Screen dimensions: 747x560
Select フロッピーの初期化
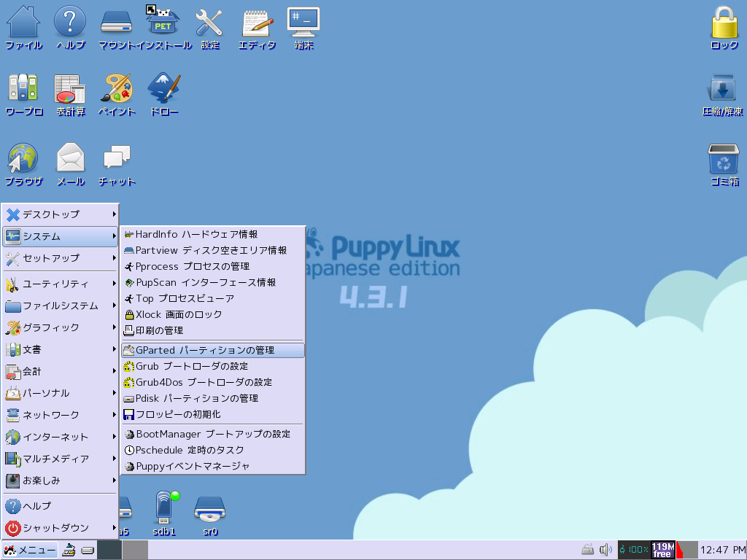[x=212, y=415]
